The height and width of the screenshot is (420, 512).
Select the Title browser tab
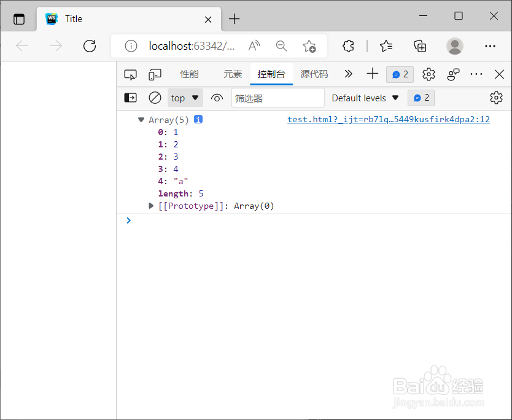click(129, 19)
